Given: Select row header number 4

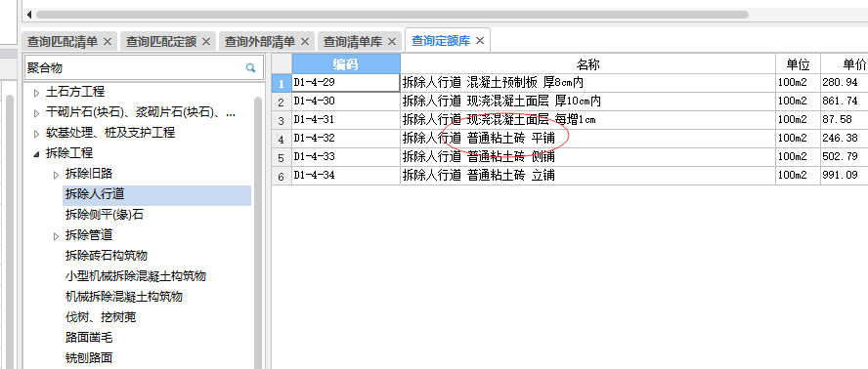Looking at the screenshot, I should click(x=282, y=139).
